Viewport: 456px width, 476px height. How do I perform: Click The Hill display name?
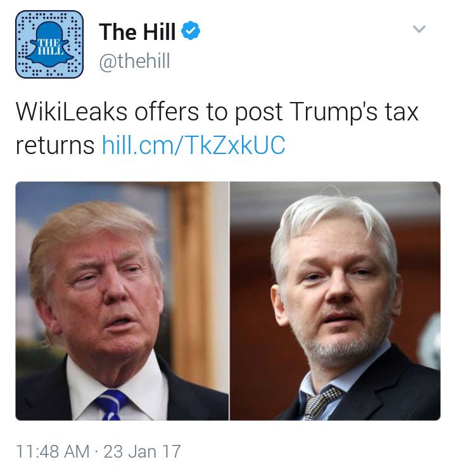pyautogui.click(x=137, y=32)
